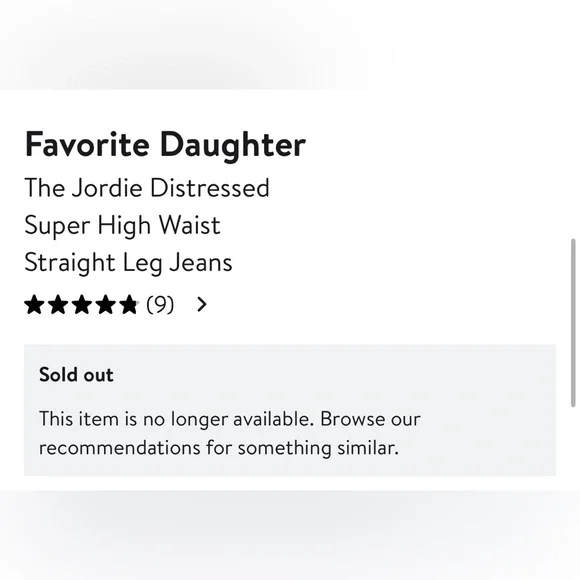Click the gray sold-out notice box
580x580 pixels.
point(290,410)
